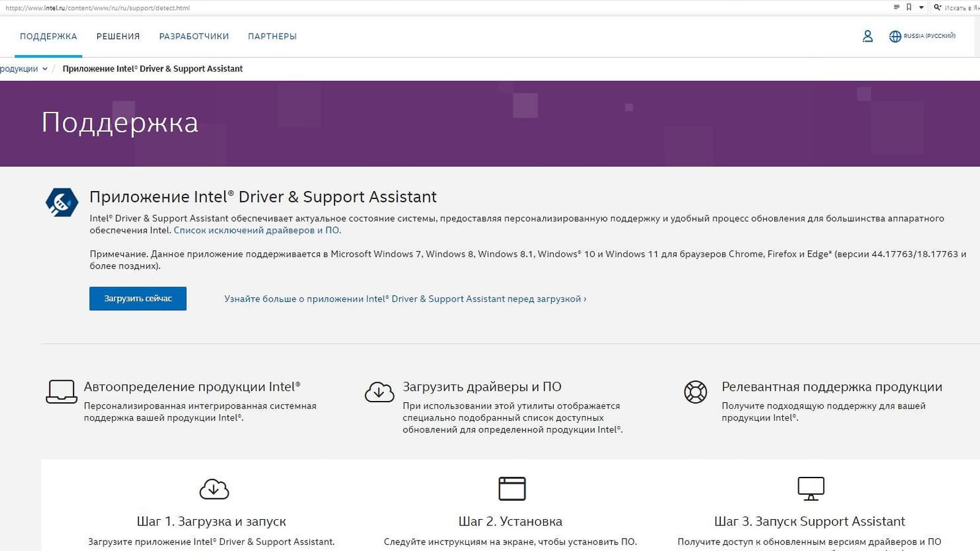Click the search magnifier icon in the browser
The width and height of the screenshot is (980, 551).
pyautogui.click(x=937, y=7)
